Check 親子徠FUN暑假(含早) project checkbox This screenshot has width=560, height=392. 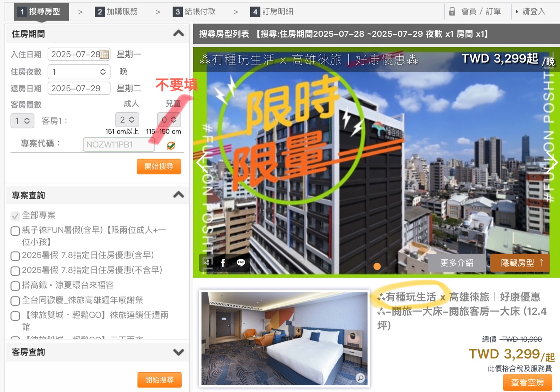coord(15,231)
